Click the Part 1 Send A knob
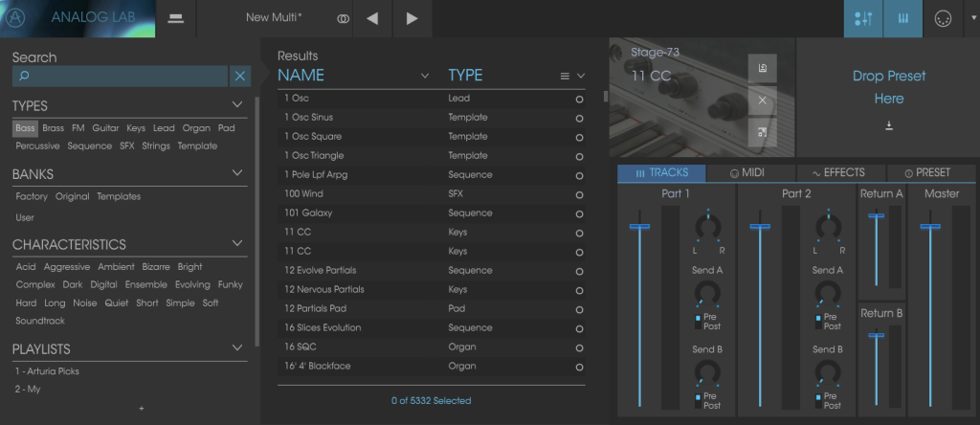 (707, 293)
